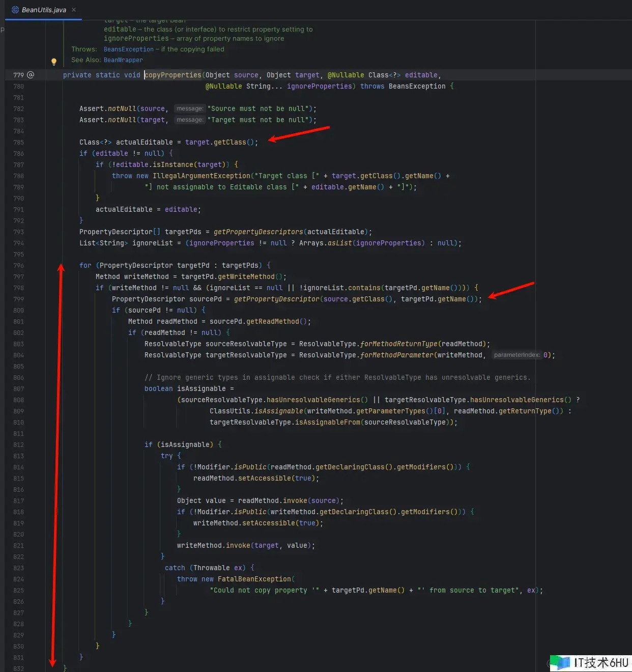Open the BeanWrapper See Also link
This screenshot has width=632, height=672.
click(x=123, y=60)
